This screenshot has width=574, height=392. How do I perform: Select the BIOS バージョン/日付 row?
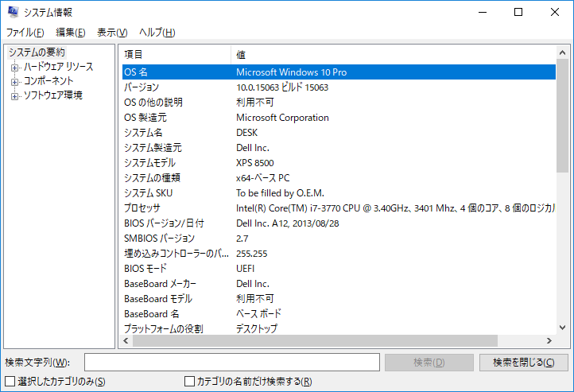[x=339, y=223]
